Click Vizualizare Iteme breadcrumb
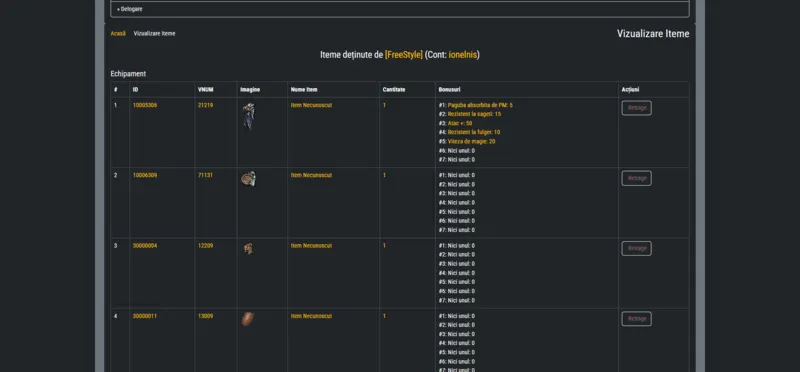The height and width of the screenshot is (372, 800). coord(154,33)
